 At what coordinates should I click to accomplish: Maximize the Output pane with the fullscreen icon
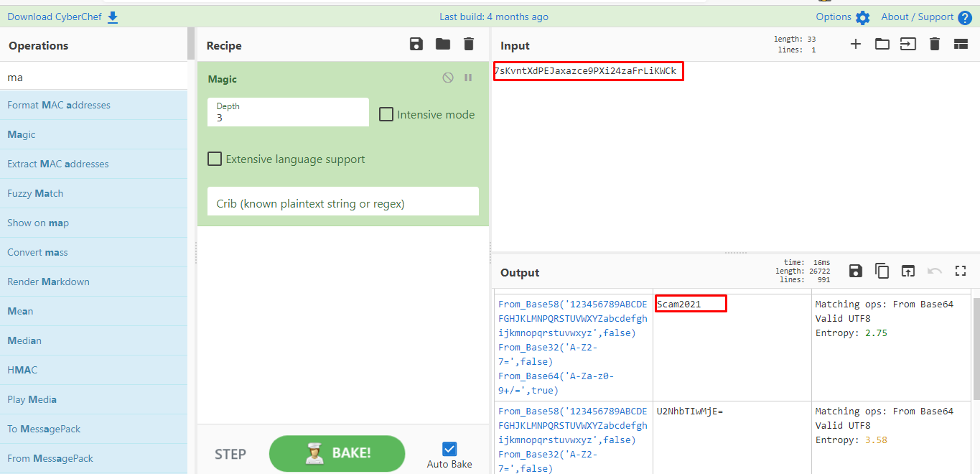(961, 271)
